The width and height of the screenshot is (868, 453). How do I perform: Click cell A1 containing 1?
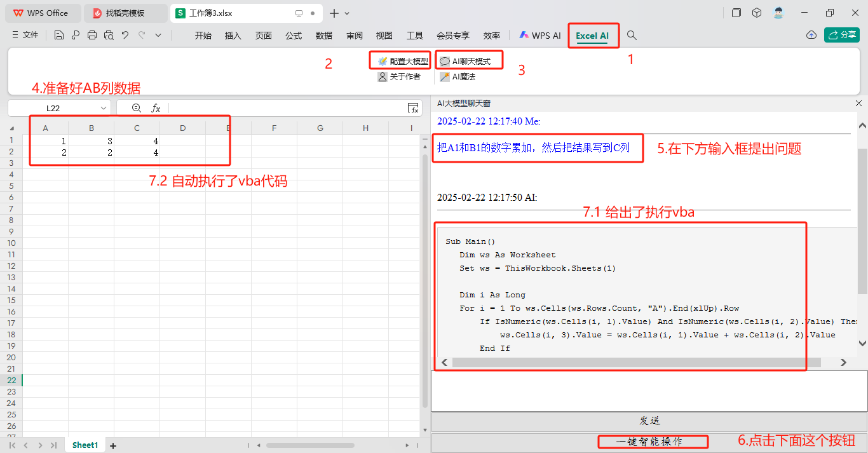46,140
